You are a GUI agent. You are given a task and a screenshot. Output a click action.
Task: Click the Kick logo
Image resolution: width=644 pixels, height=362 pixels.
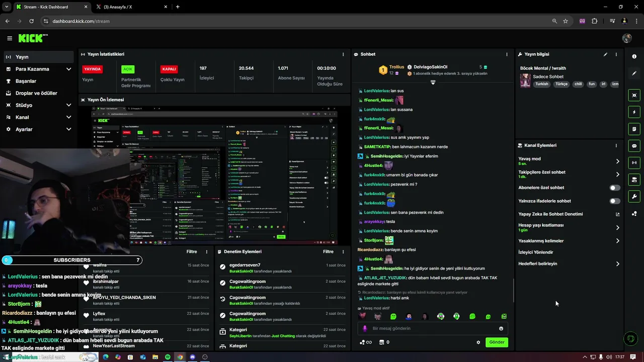tap(33, 38)
